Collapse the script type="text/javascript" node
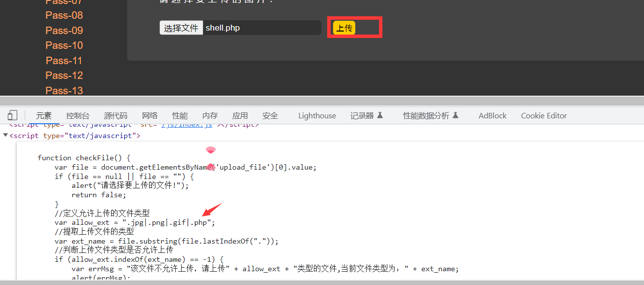Image resolution: width=644 pixels, height=285 pixels. point(5,136)
